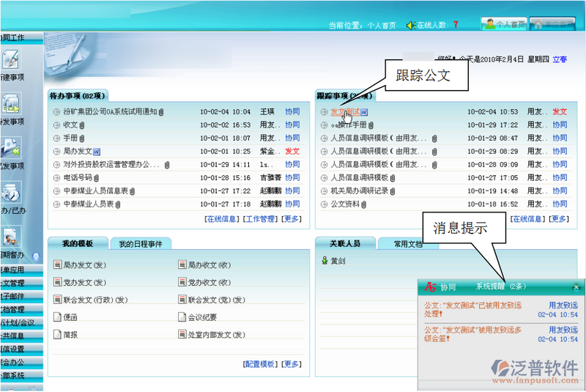
Task: Open the 新建事项 sidebar icon
Action: coord(12,60)
